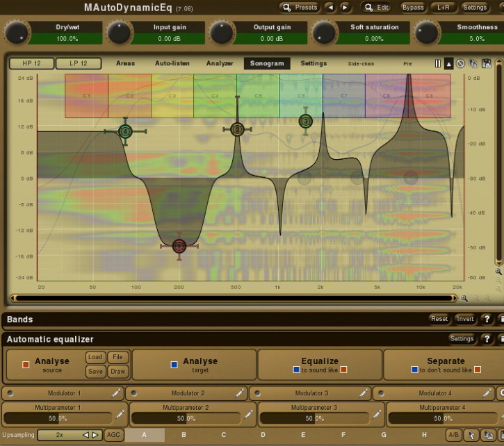Open L+R channel mode selector
Image resolution: width=504 pixels, height=446 pixels.
(x=444, y=8)
